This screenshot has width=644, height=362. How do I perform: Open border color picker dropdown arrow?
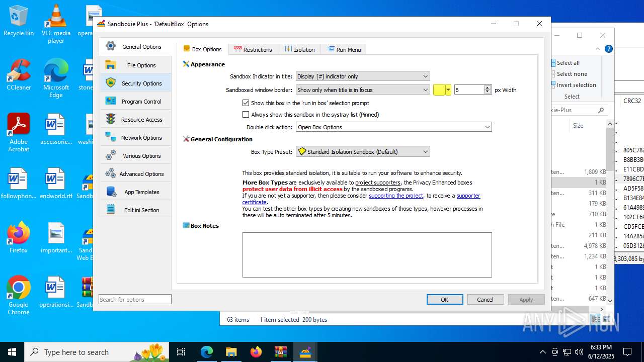coord(448,90)
